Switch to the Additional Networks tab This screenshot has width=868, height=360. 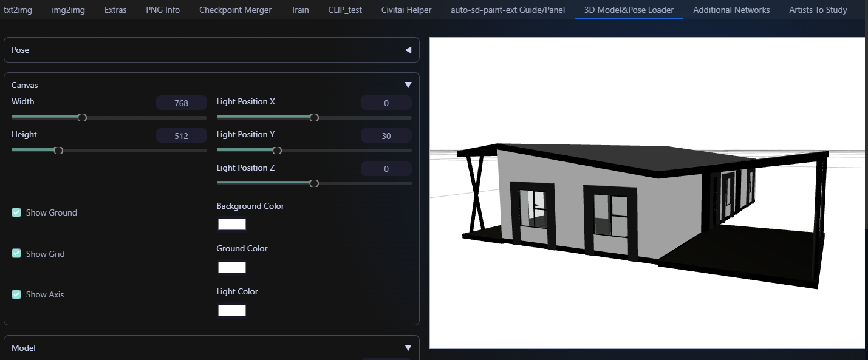click(x=731, y=10)
